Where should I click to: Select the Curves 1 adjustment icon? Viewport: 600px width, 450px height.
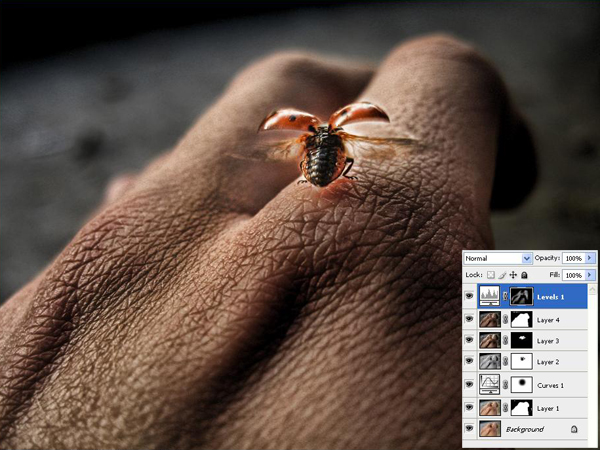[489, 384]
